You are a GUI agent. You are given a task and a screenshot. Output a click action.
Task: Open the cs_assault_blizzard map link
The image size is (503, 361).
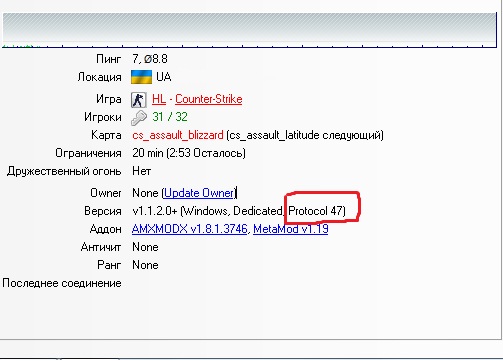click(178, 135)
